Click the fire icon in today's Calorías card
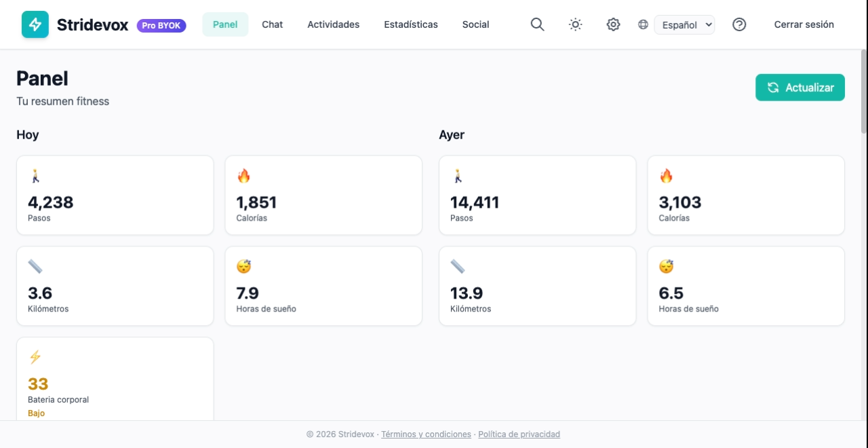Screen dimensions: 868x448 click(243, 176)
